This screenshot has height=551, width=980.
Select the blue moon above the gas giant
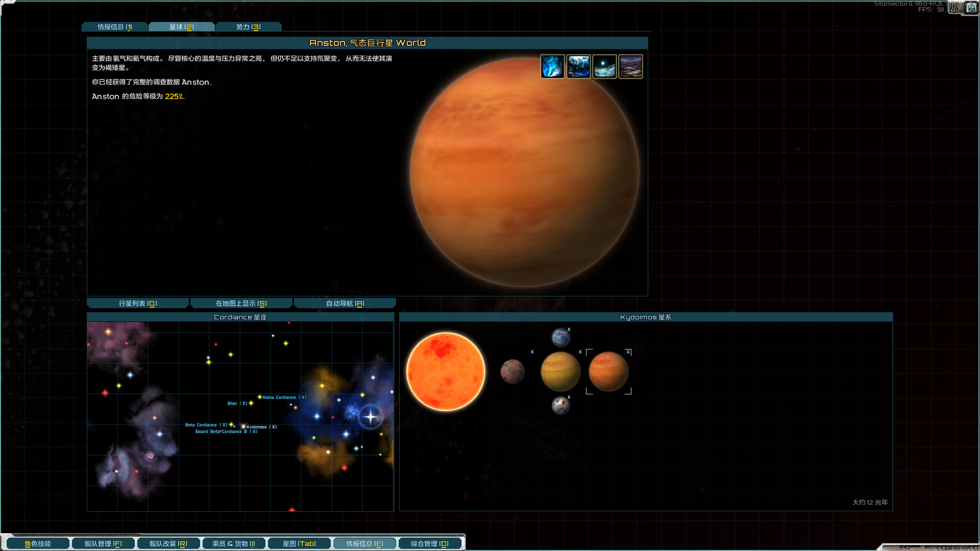pos(560,337)
